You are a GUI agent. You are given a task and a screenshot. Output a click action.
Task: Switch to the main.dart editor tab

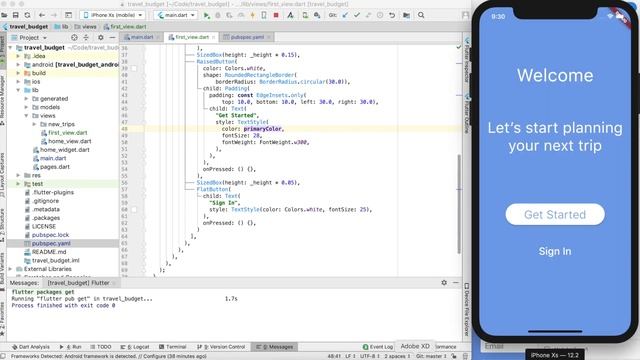(x=141, y=37)
